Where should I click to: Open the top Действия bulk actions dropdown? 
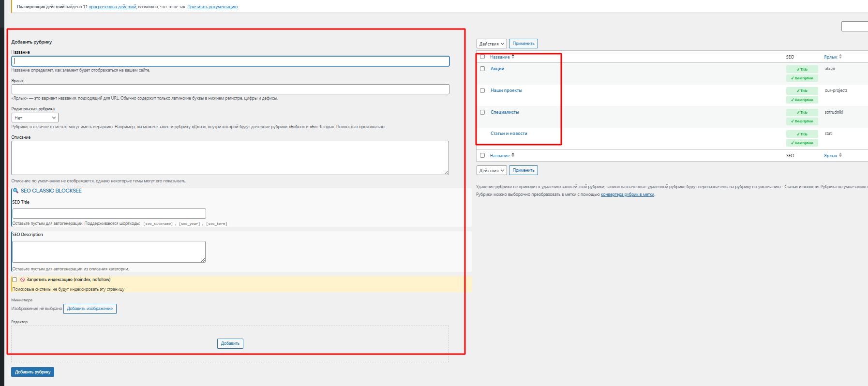[491, 44]
